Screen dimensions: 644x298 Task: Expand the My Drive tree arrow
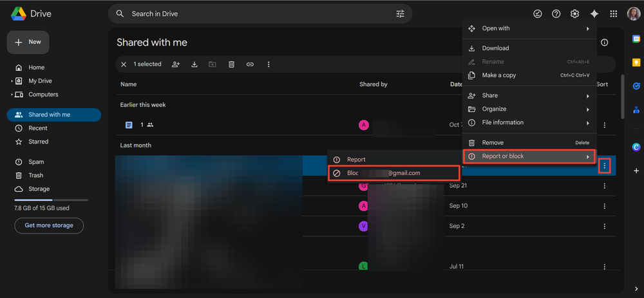tap(12, 81)
